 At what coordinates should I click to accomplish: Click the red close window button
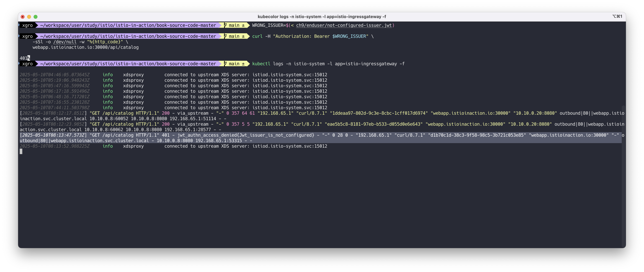point(22,17)
